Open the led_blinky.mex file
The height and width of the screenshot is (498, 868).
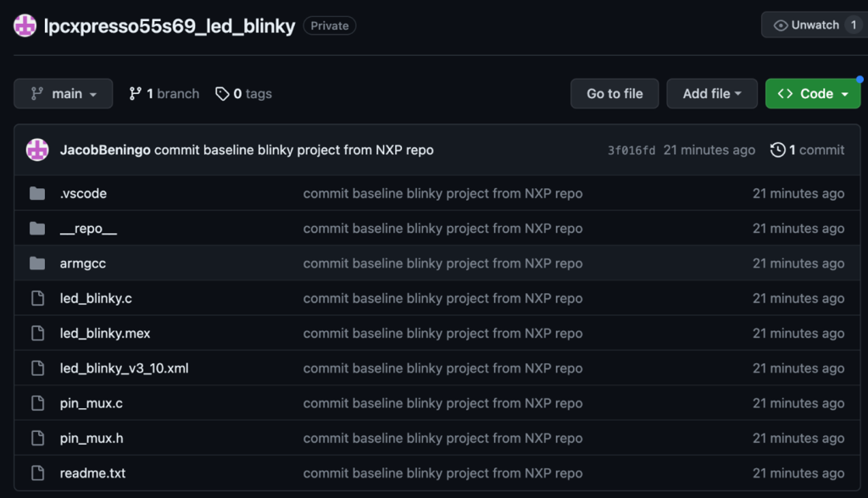105,334
